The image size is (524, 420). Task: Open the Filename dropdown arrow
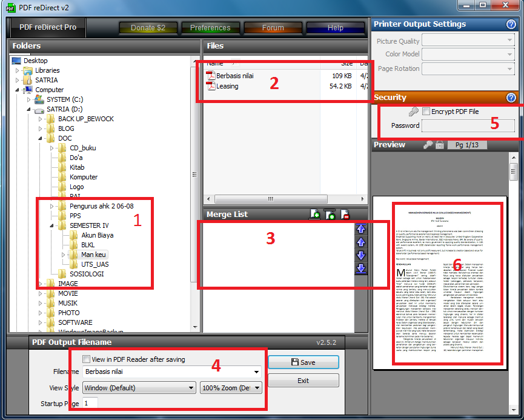pos(256,372)
